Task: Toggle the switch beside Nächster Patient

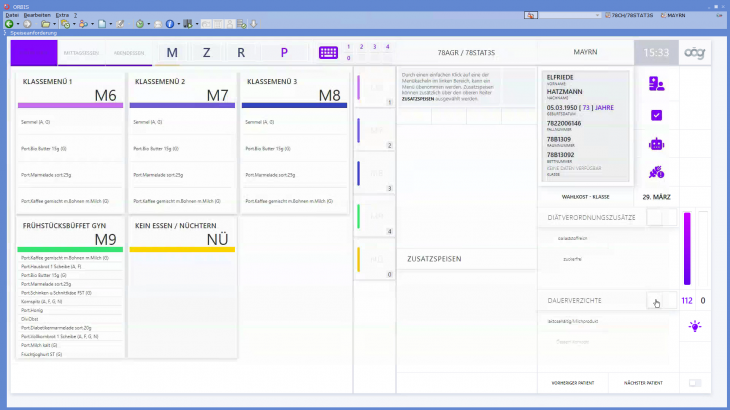Action: tap(694, 383)
